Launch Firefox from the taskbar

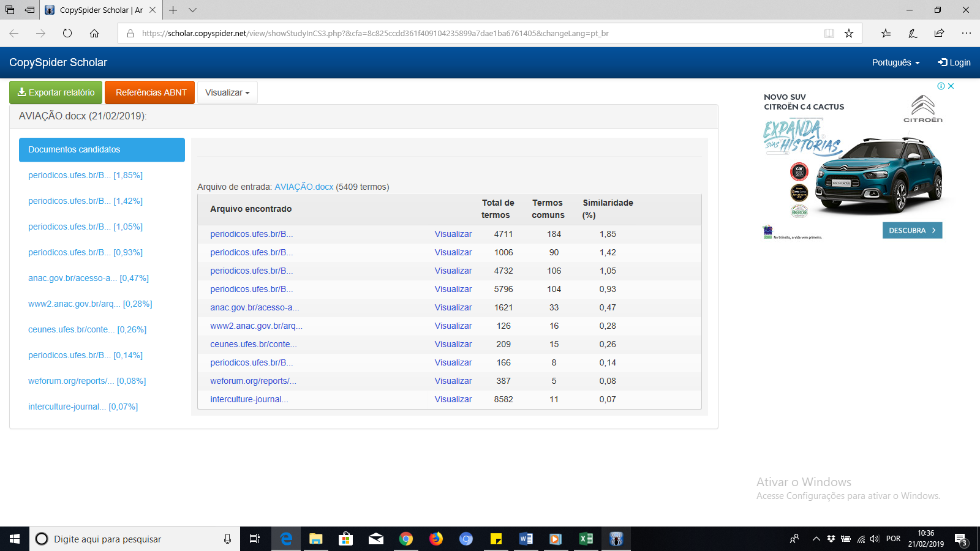click(x=435, y=539)
